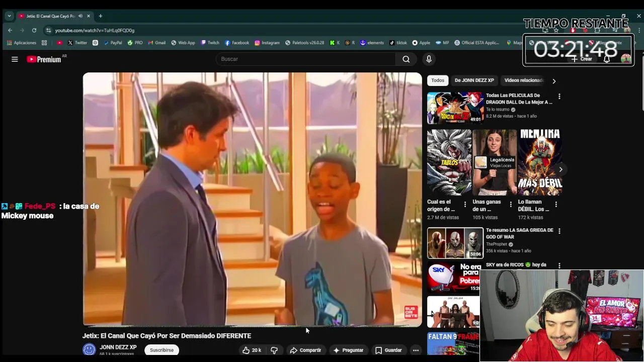Open options for Cual es el origen short
The height and width of the screenshot is (362, 644).
coord(465,204)
